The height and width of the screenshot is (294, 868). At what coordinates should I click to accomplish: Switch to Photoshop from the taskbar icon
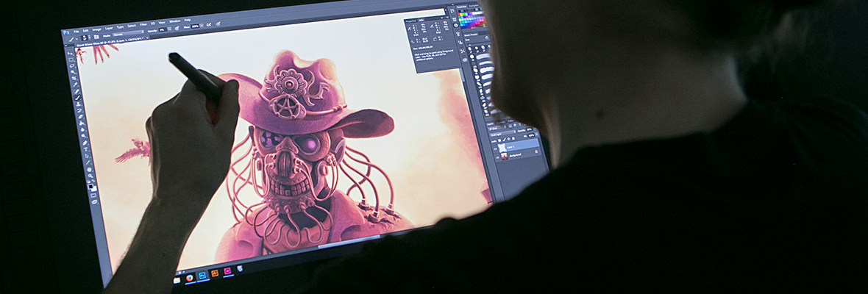[x=202, y=275]
